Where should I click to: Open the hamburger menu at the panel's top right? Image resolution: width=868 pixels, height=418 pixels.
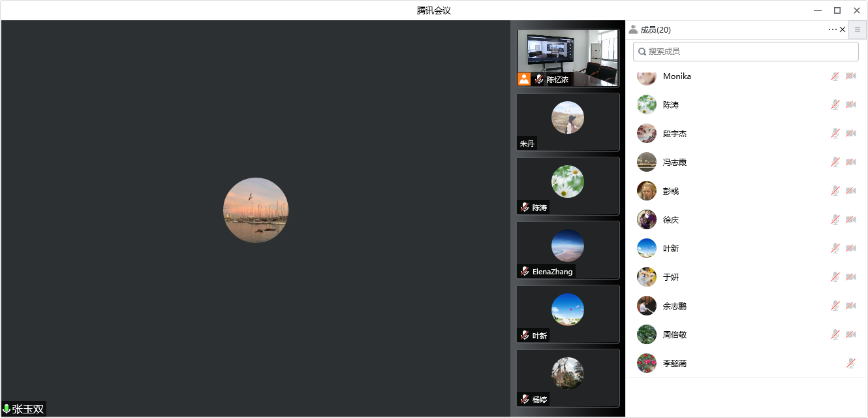click(x=858, y=29)
